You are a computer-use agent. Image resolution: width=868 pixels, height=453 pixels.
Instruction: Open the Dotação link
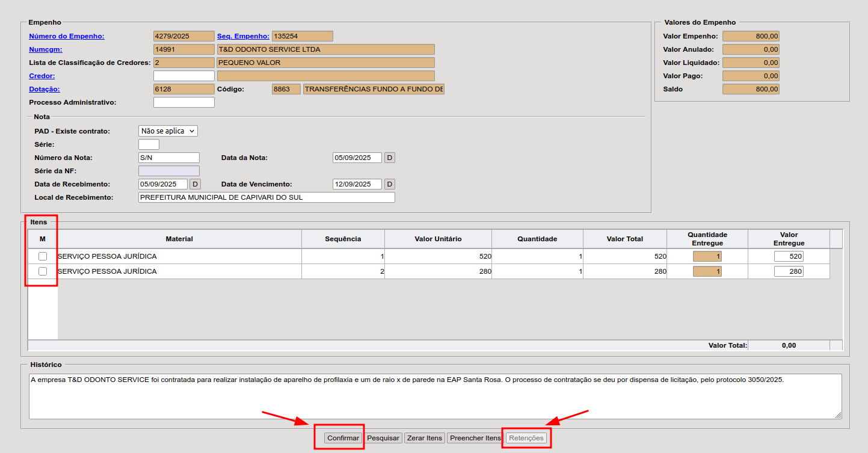tap(45, 89)
